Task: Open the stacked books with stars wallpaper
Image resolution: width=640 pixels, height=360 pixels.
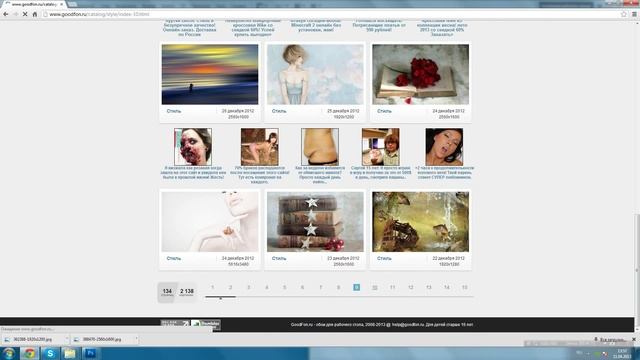Action: 315,222
